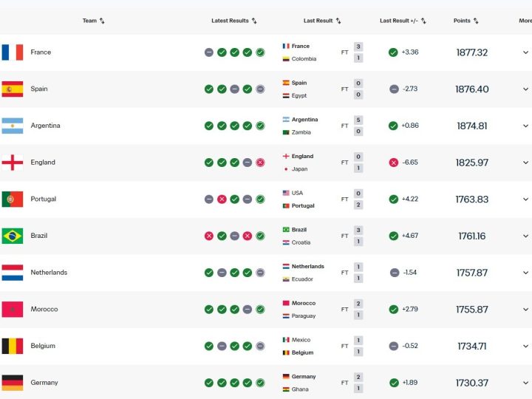The width and height of the screenshot is (532, 399).
Task: Click England's red loss result icon
Action: 260,163
